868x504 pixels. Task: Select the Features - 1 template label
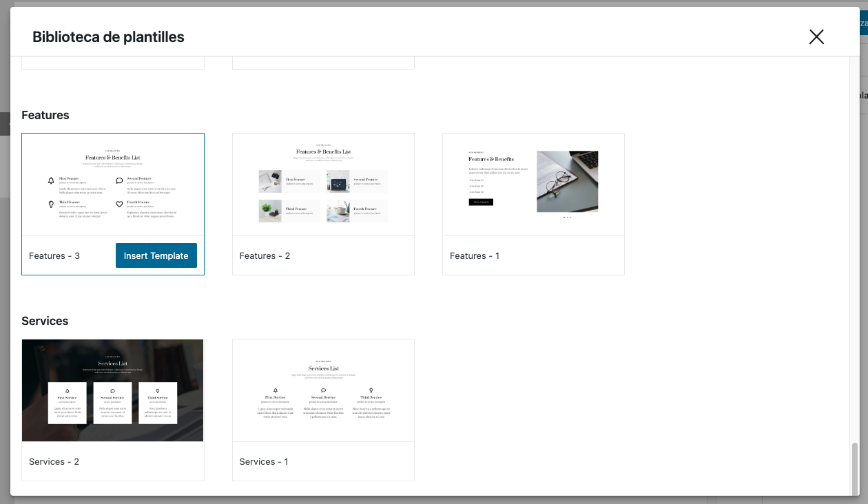coord(475,255)
